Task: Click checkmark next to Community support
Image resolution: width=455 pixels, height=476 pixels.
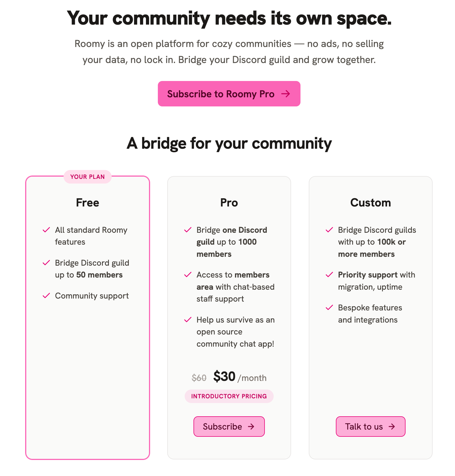Action: [x=46, y=295]
